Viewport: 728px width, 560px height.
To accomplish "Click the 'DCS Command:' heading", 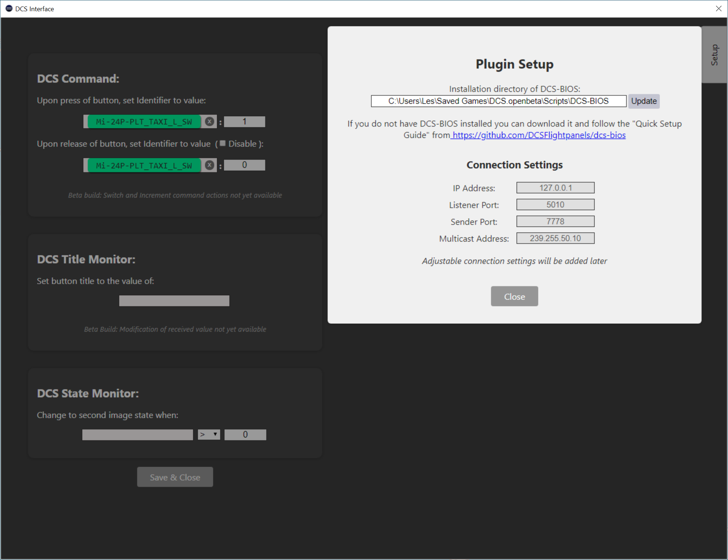I will pyautogui.click(x=78, y=79).
